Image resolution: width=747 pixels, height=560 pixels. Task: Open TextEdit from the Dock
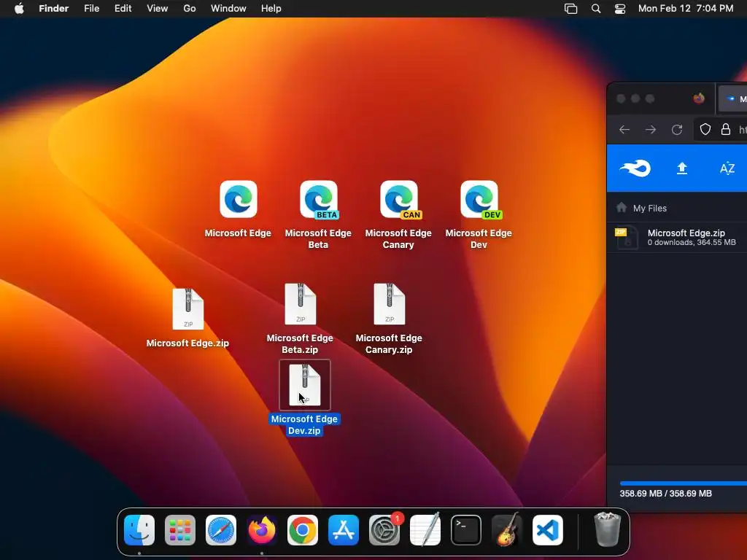[425, 530]
